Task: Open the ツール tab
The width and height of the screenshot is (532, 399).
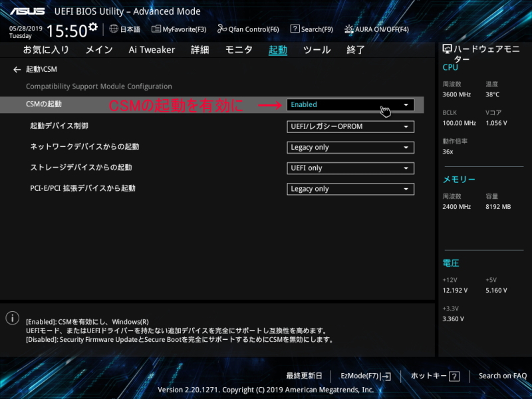Action: (x=317, y=50)
